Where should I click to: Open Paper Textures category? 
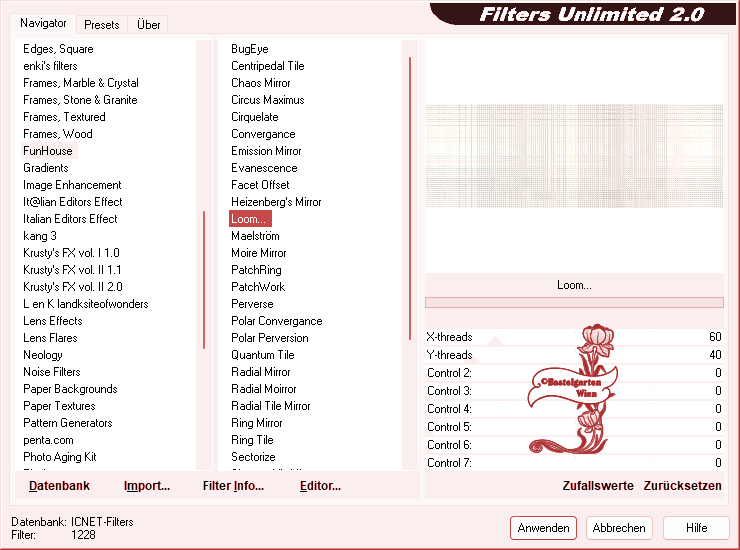pyautogui.click(x=59, y=406)
